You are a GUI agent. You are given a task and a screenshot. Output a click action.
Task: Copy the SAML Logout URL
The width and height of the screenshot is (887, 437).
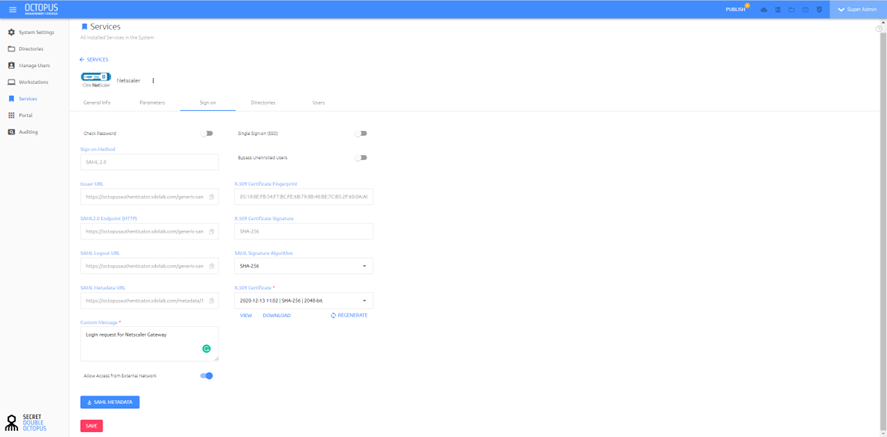point(212,266)
